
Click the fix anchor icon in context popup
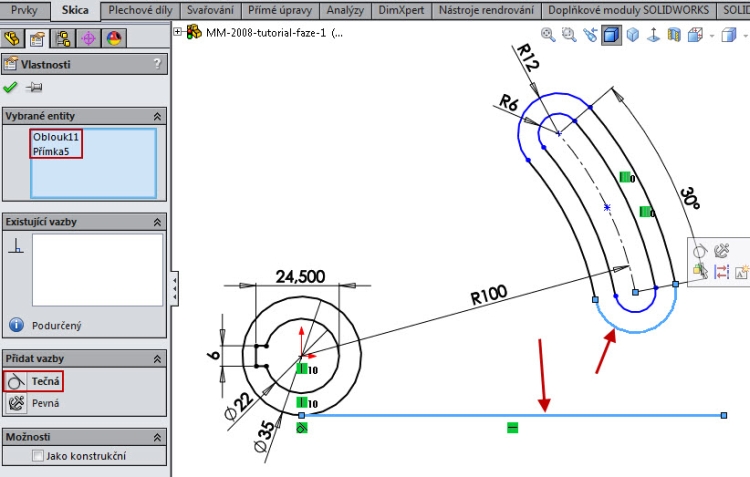coord(721,250)
